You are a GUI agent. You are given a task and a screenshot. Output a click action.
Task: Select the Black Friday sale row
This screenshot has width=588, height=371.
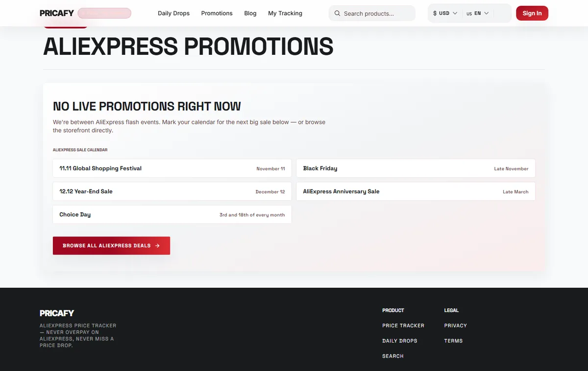[416, 168]
